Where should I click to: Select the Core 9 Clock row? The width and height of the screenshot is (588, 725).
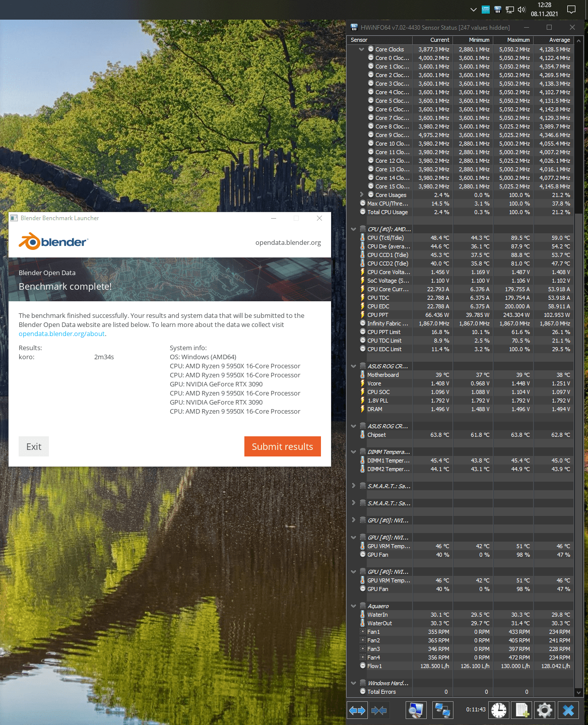[461, 135]
